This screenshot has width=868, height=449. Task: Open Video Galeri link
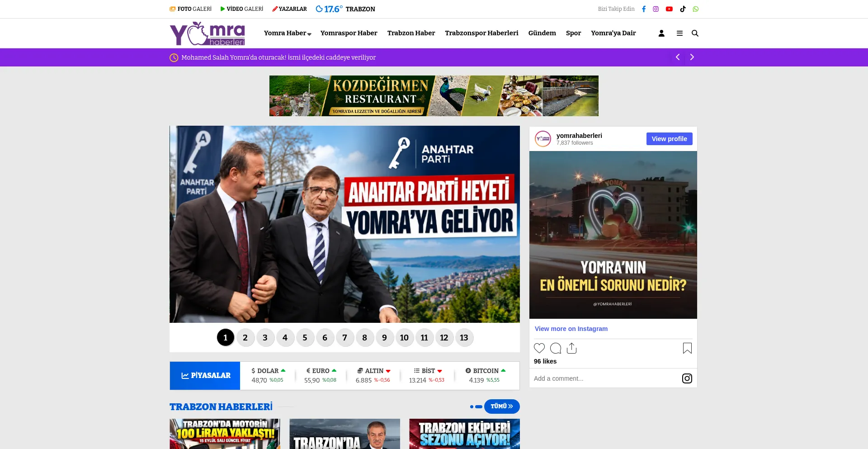[x=241, y=9]
